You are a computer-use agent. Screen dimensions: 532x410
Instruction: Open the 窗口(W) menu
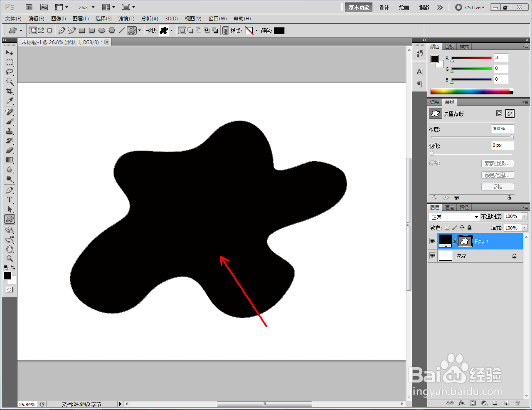(217, 18)
